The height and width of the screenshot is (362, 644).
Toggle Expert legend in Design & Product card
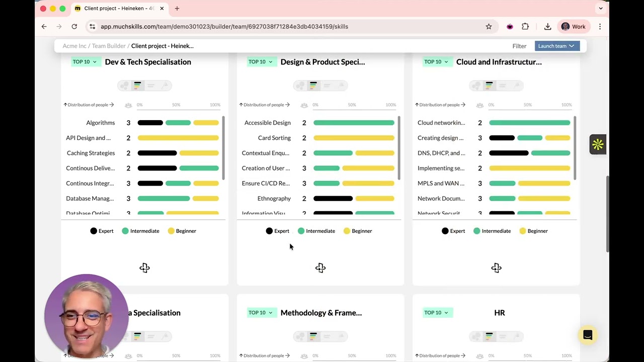tap(278, 231)
